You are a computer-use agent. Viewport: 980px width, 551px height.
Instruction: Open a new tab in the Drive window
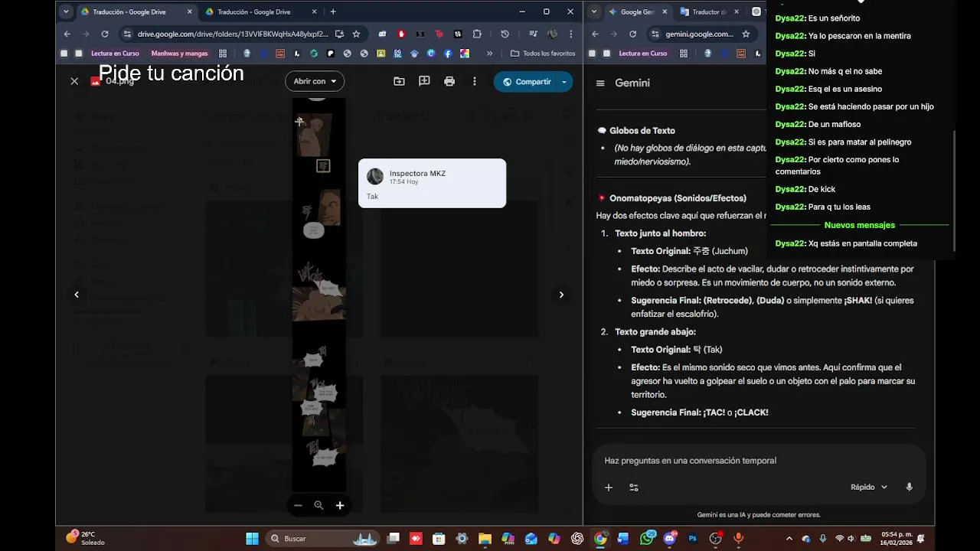pyautogui.click(x=332, y=11)
